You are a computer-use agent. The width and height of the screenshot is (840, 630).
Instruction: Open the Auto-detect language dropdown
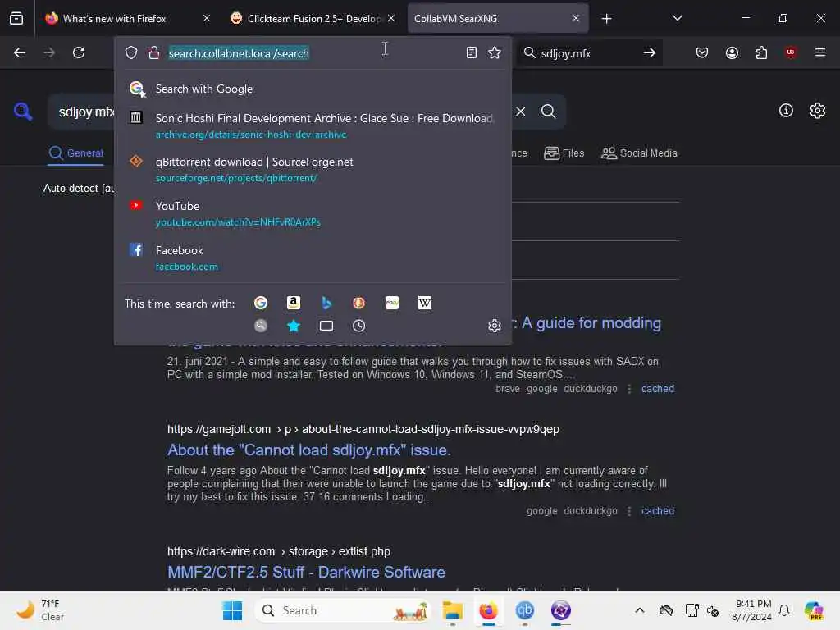point(80,188)
